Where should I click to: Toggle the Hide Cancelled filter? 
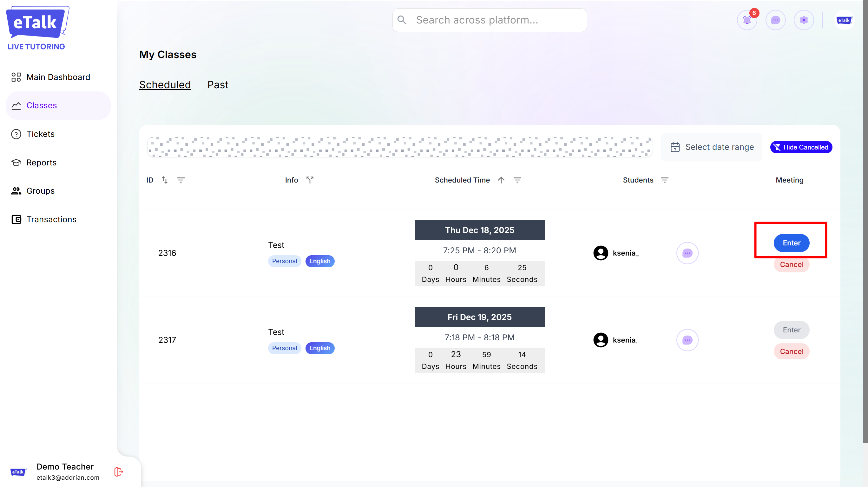(x=801, y=147)
